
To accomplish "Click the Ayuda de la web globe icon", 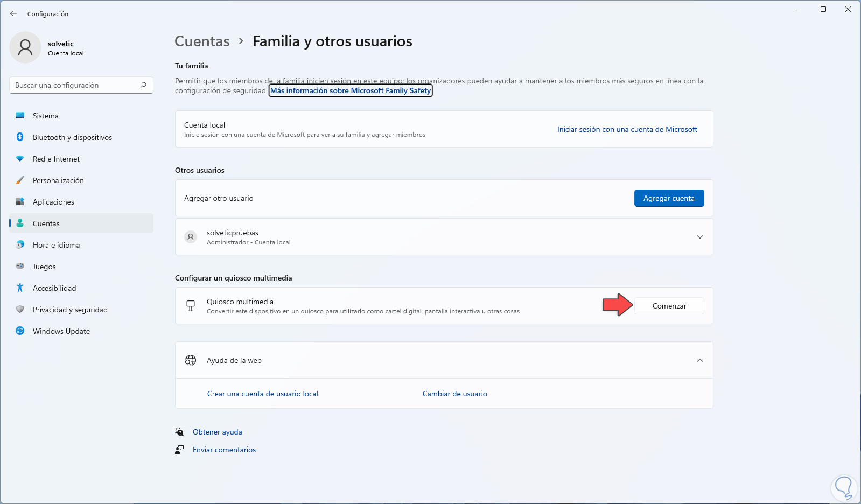I will click(x=191, y=360).
